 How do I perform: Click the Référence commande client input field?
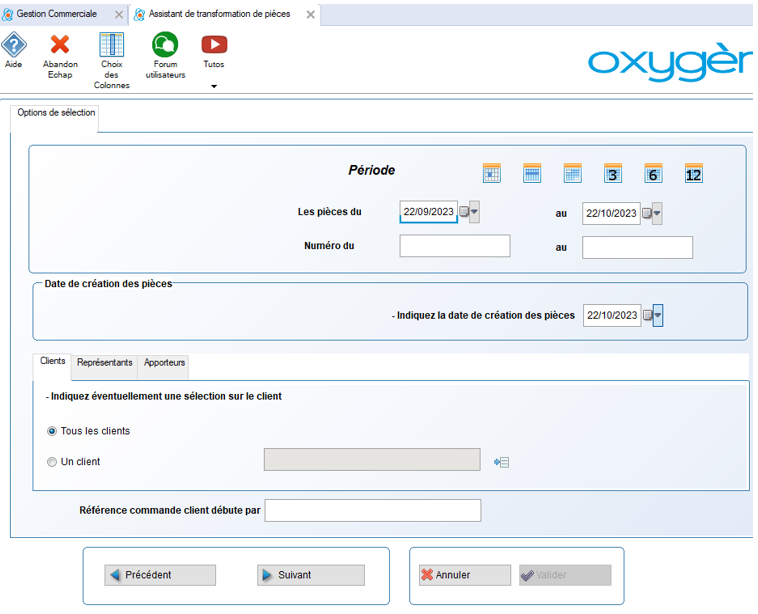pos(372,511)
